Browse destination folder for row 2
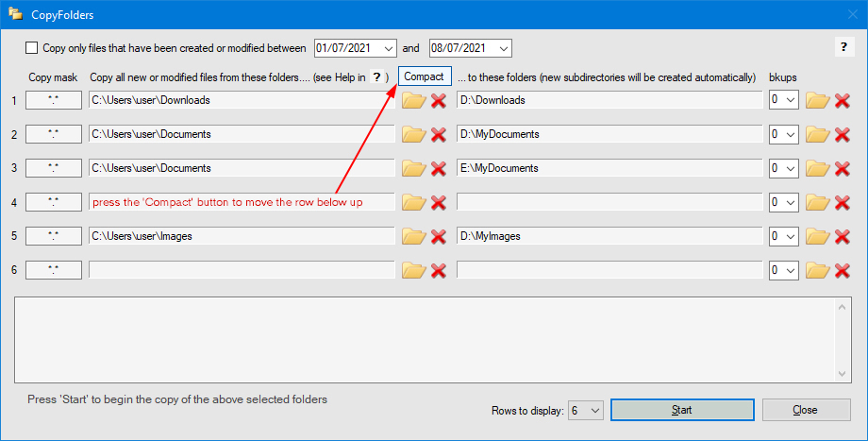868x441 pixels. click(817, 134)
